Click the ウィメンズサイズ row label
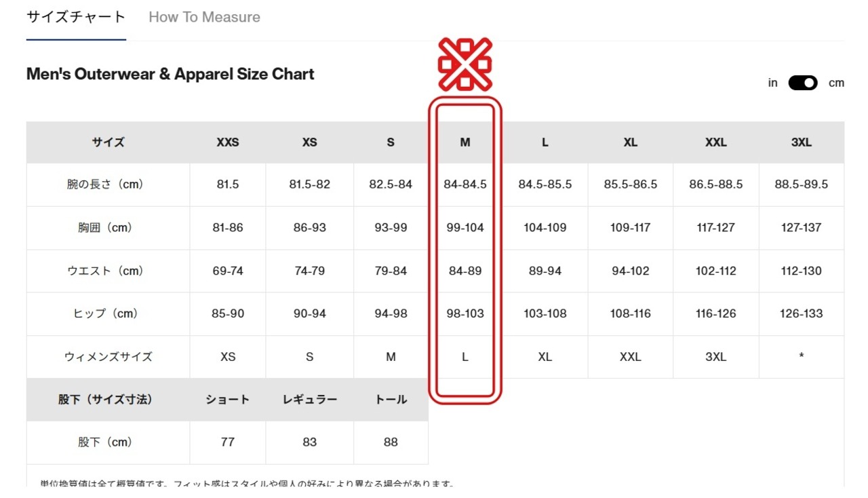The image size is (868, 498). [x=108, y=357]
